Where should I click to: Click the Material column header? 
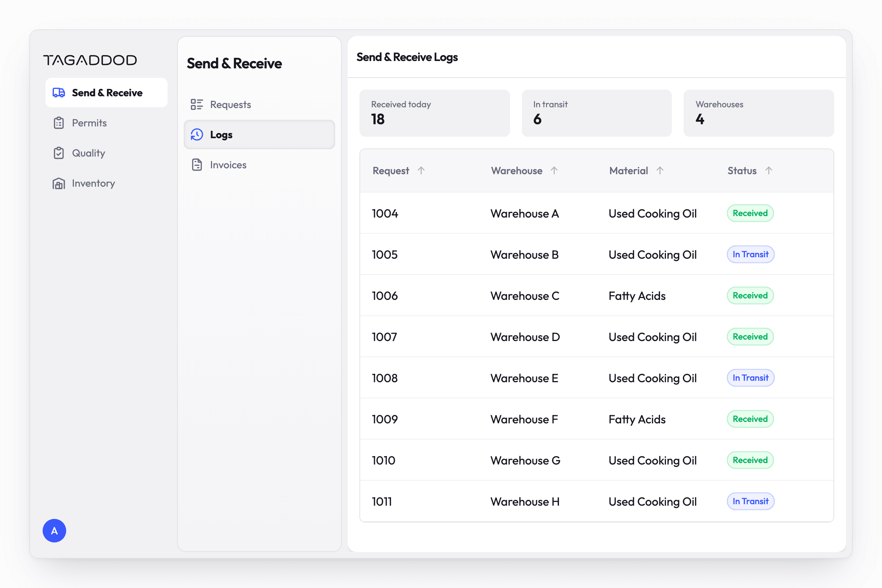(628, 171)
